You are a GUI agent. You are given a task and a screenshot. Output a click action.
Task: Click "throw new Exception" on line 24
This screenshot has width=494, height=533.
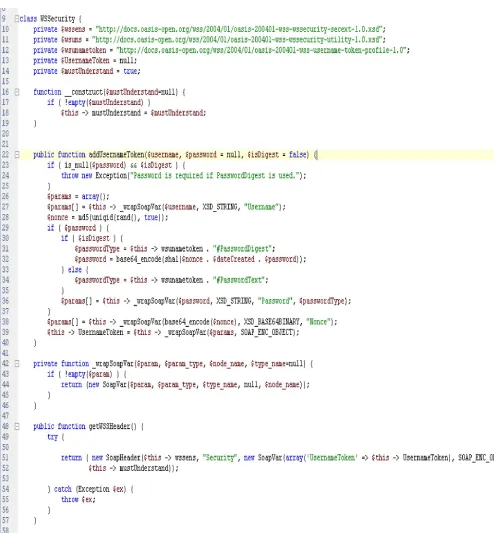click(x=94, y=176)
